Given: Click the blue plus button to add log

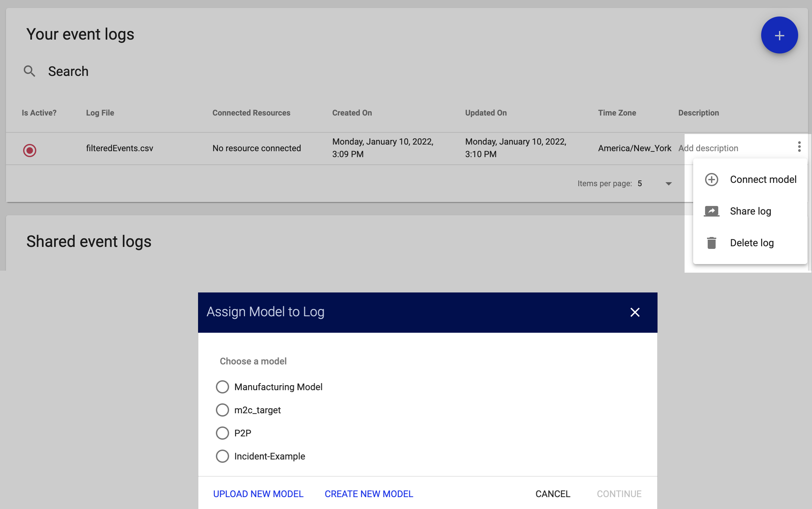Looking at the screenshot, I should (x=779, y=35).
